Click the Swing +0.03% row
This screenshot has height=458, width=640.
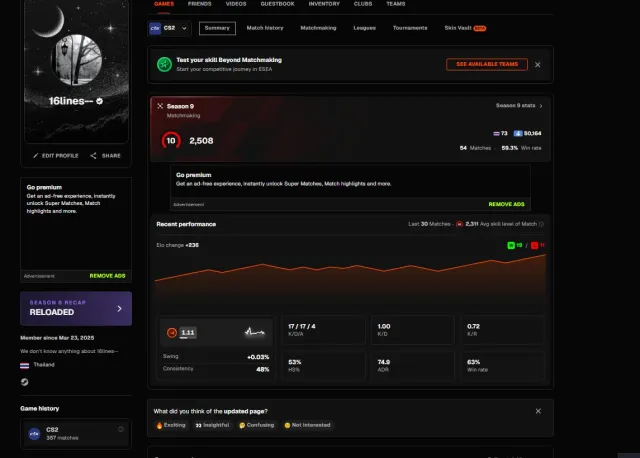tap(216, 357)
